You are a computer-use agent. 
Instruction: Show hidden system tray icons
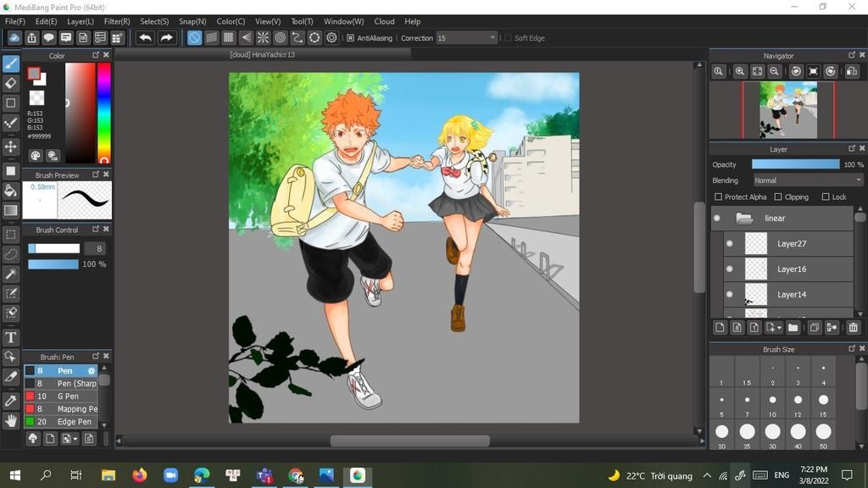click(707, 475)
